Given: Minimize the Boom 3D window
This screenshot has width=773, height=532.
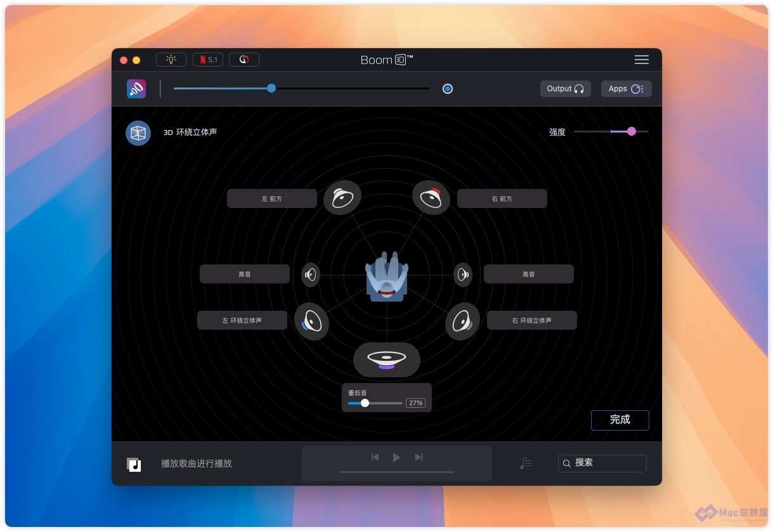Looking at the screenshot, I should pos(136,60).
